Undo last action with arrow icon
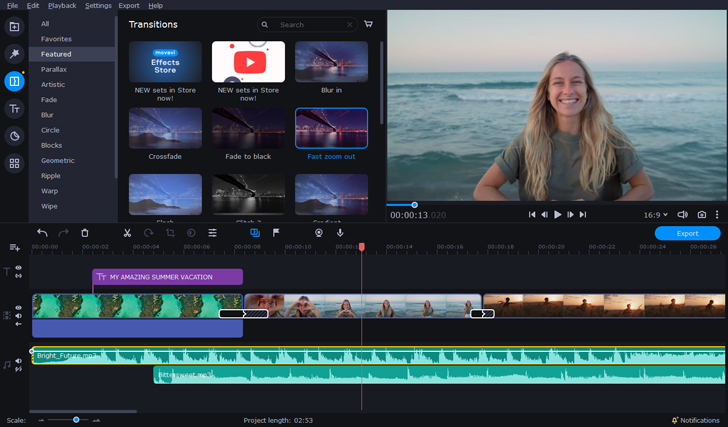The width and height of the screenshot is (728, 427). [42, 233]
